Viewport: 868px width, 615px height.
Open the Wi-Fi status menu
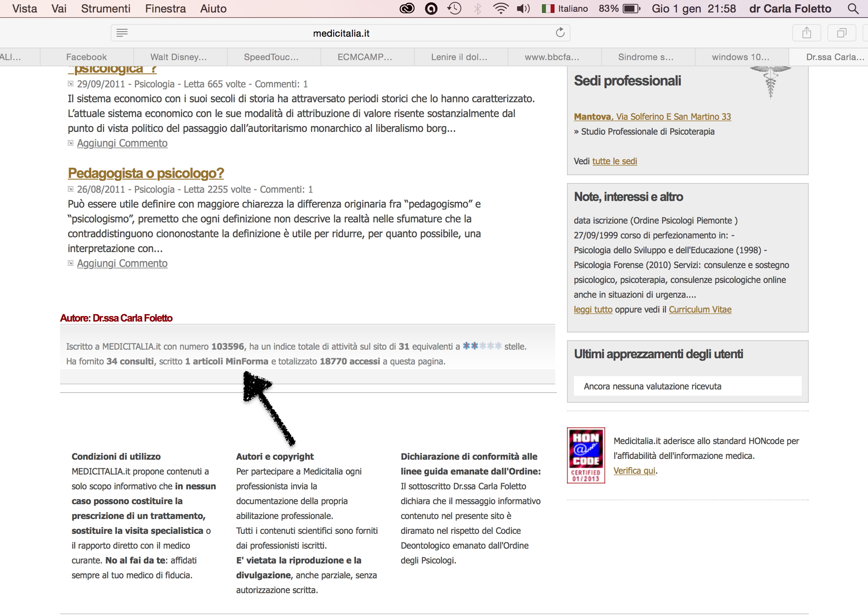coord(501,9)
